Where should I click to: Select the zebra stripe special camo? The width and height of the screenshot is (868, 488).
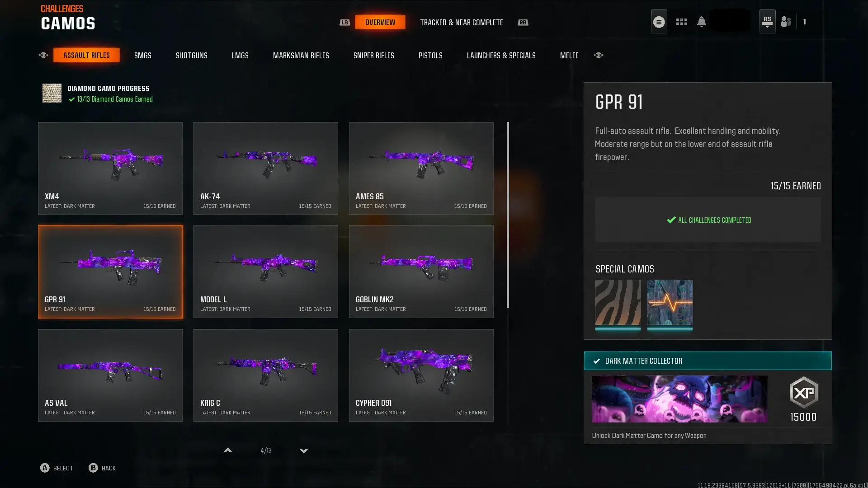618,302
